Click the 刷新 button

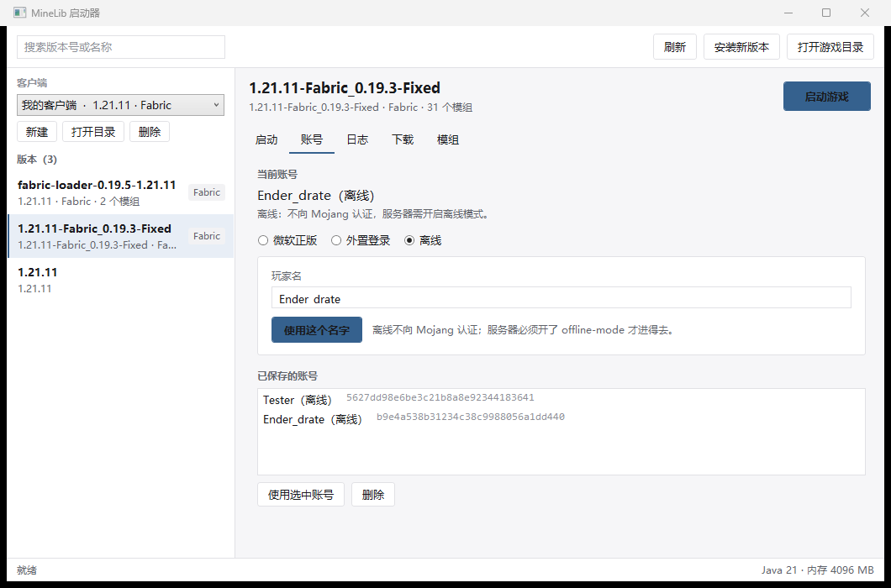pos(675,47)
